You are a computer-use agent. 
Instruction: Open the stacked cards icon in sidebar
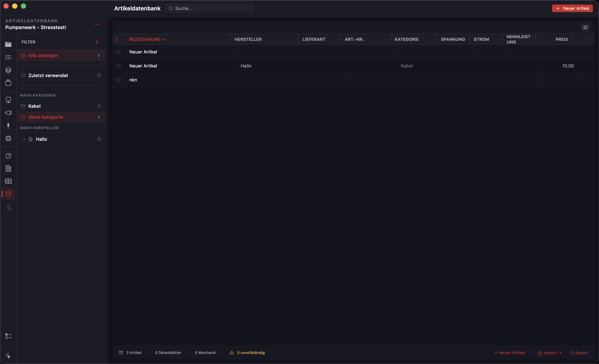pos(8,83)
